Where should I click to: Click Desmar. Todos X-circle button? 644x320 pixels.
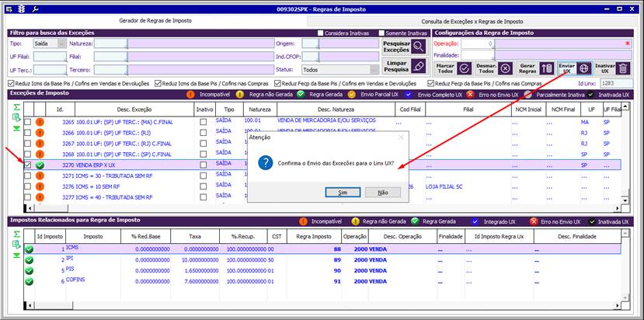point(493,68)
